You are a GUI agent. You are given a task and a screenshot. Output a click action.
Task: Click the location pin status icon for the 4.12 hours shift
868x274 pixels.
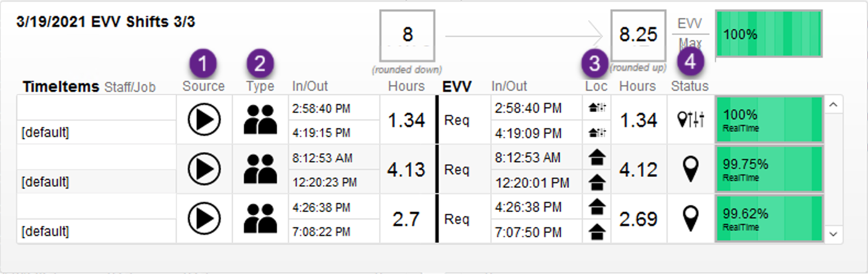[690, 169]
